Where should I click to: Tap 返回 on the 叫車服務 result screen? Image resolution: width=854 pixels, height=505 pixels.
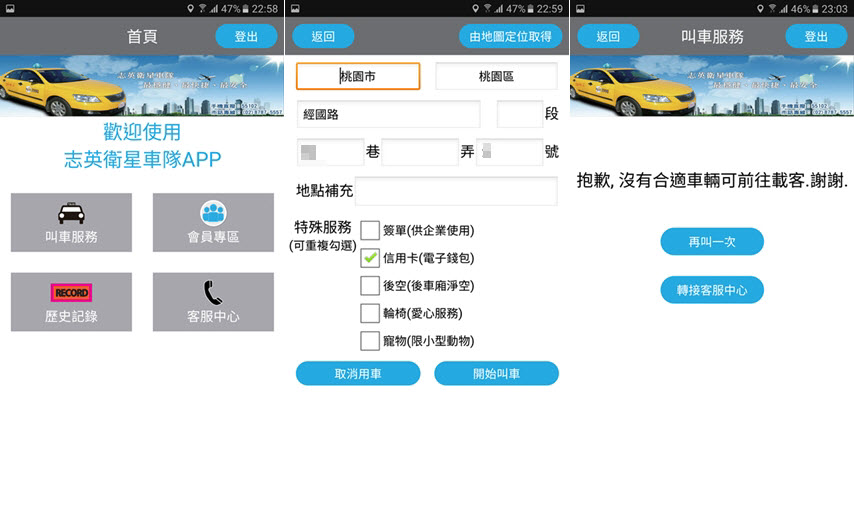(x=608, y=36)
